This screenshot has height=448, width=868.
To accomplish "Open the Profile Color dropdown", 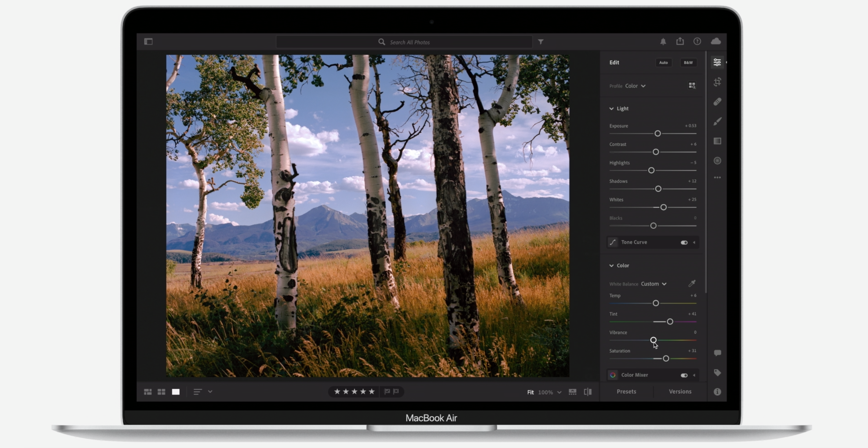I will (635, 86).
